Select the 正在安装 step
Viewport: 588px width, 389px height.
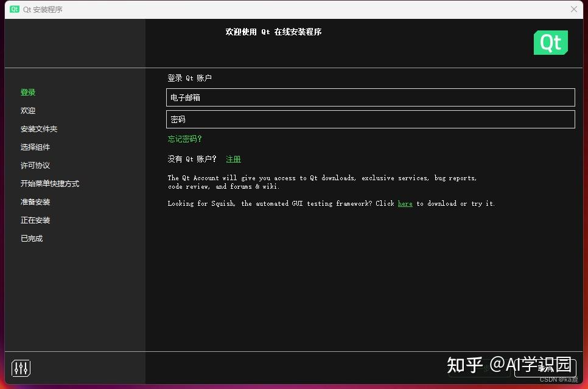pos(35,220)
